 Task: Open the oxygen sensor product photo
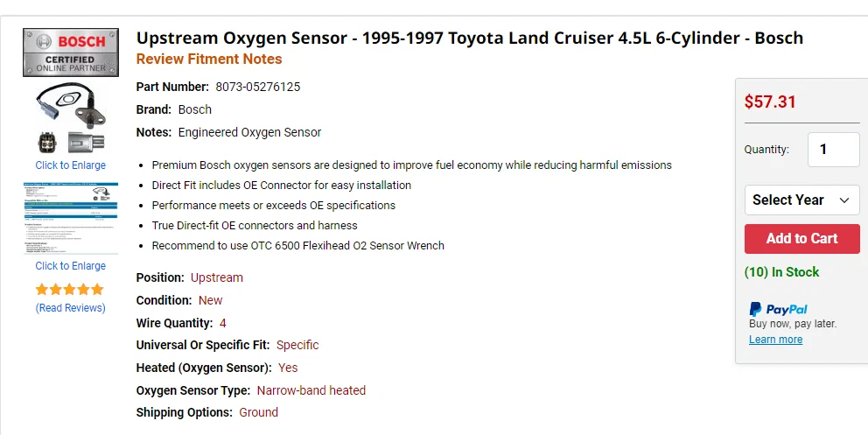(70, 118)
